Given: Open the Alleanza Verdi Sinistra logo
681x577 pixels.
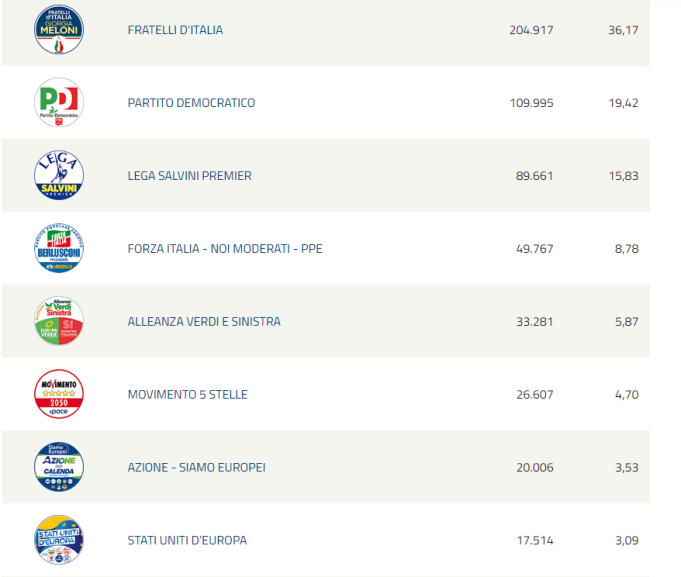Looking at the screenshot, I should click(x=59, y=321).
